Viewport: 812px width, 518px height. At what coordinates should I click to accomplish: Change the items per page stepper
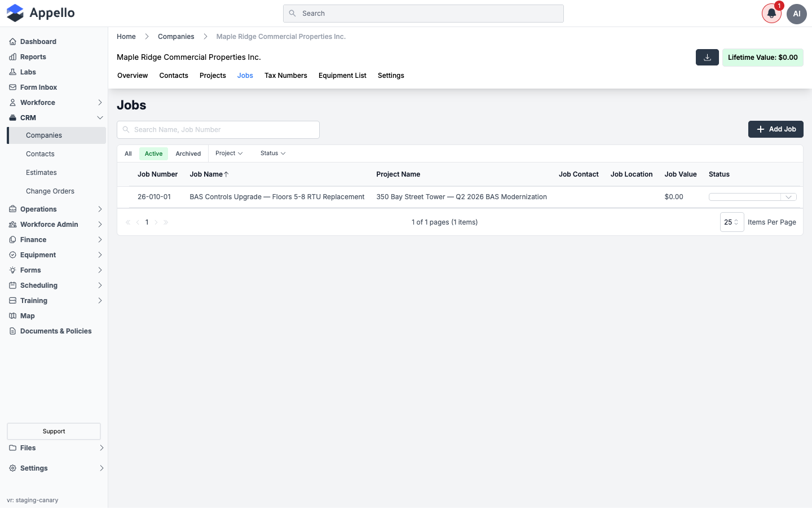732,222
